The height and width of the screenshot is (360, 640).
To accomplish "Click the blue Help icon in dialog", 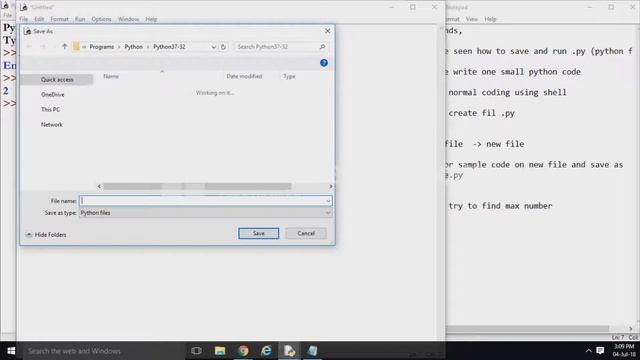I will coord(324,63).
